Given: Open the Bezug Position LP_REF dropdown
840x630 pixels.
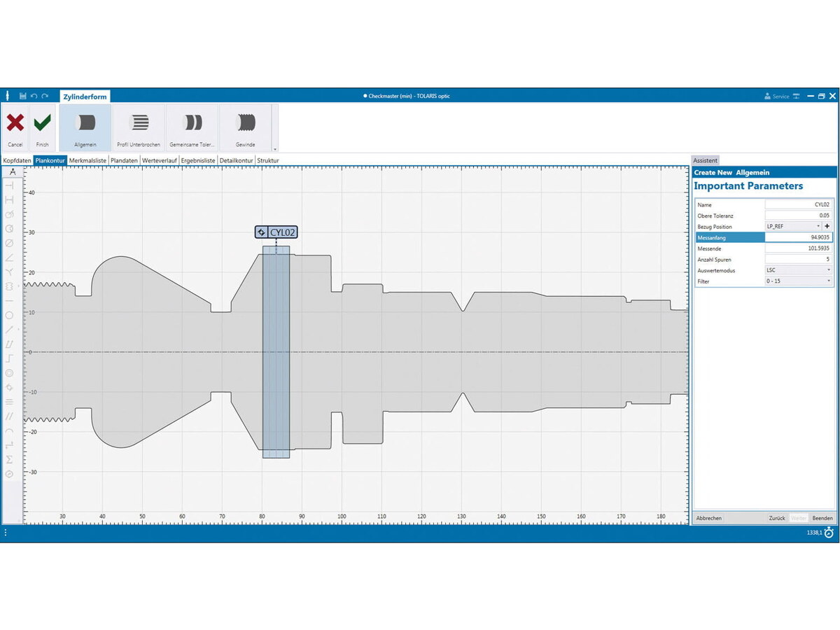Looking at the screenshot, I should coord(794,227).
